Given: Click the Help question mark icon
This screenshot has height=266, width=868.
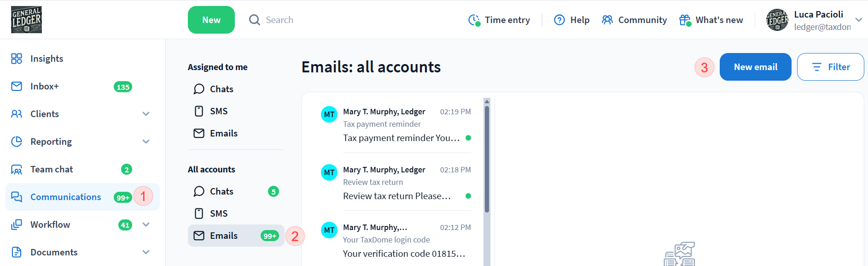Looking at the screenshot, I should (x=559, y=20).
